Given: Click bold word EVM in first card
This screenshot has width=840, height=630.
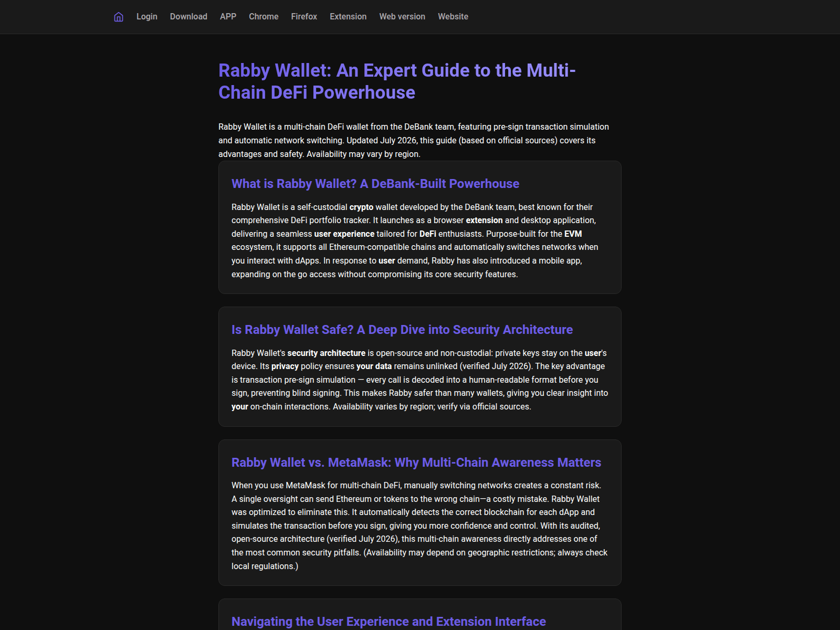Looking at the screenshot, I should pos(573,234).
